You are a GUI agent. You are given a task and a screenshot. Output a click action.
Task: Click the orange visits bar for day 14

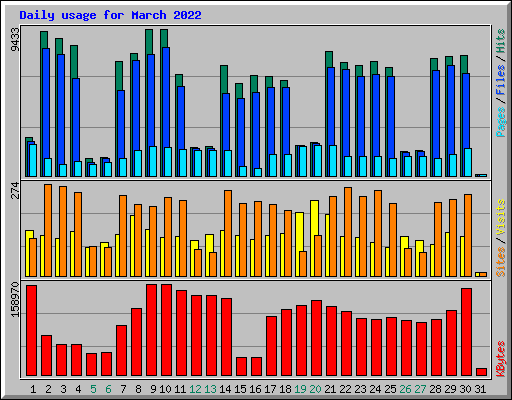(228, 233)
